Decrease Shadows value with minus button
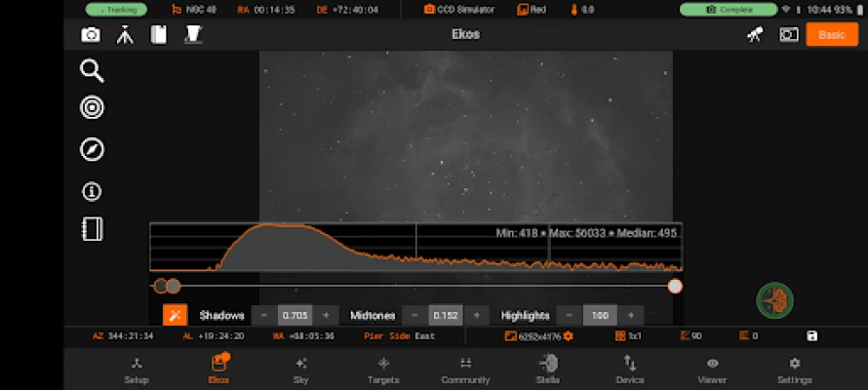This screenshot has height=390, width=868. click(x=264, y=315)
